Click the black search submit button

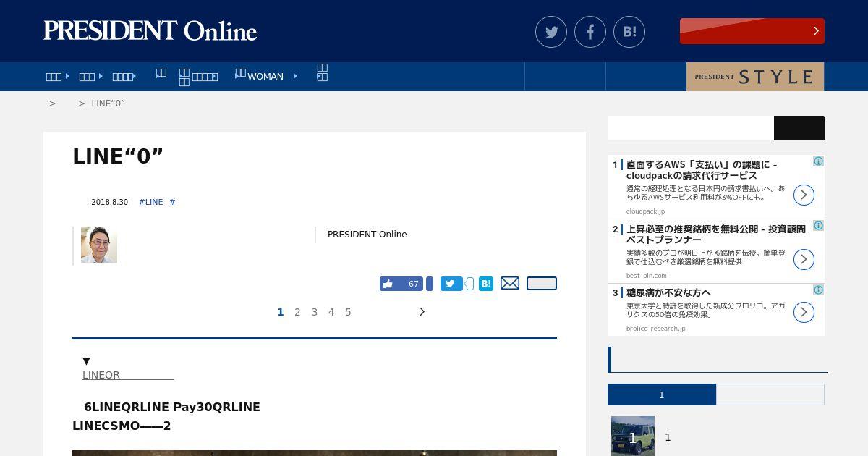point(799,128)
